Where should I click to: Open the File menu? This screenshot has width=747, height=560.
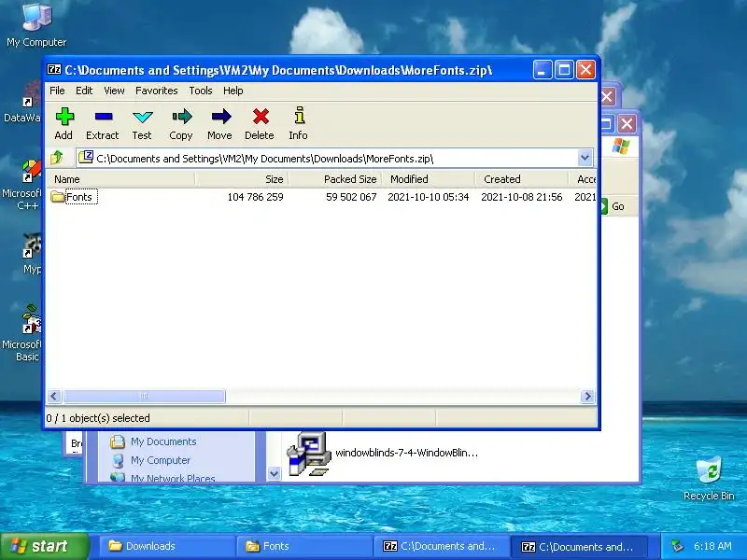point(57,91)
